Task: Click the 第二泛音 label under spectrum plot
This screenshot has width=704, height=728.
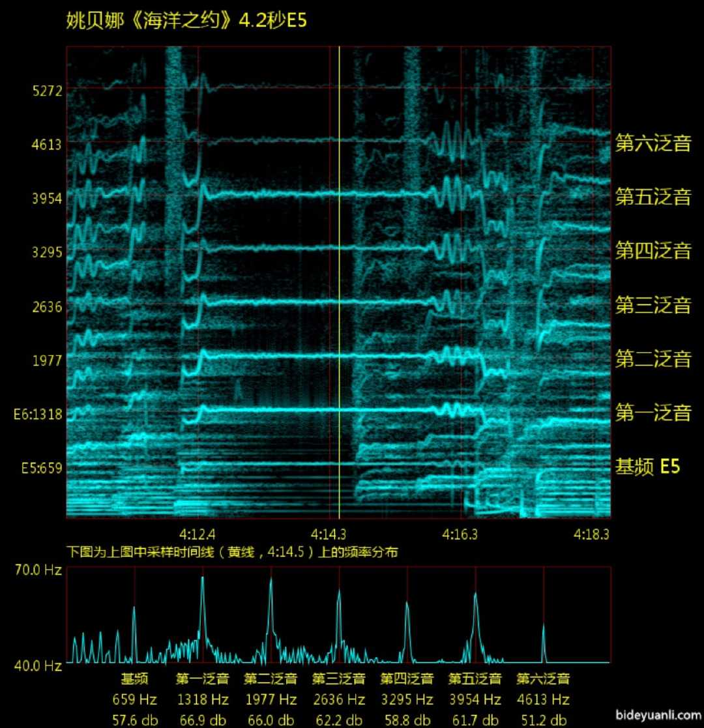Action: pos(271,678)
